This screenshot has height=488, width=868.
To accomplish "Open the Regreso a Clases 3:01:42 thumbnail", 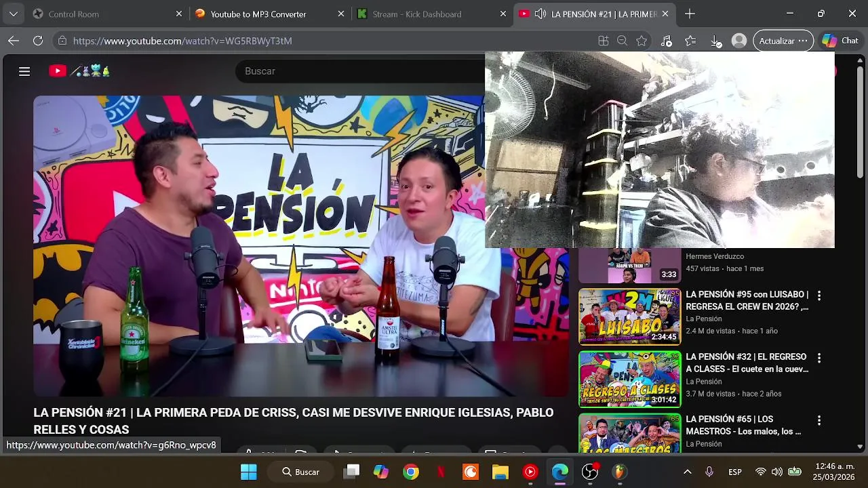I will click(629, 379).
